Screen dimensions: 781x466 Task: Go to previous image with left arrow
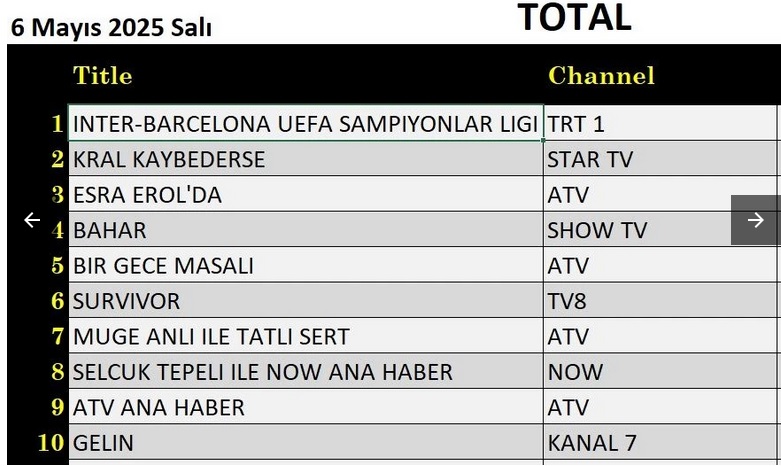tap(32, 220)
